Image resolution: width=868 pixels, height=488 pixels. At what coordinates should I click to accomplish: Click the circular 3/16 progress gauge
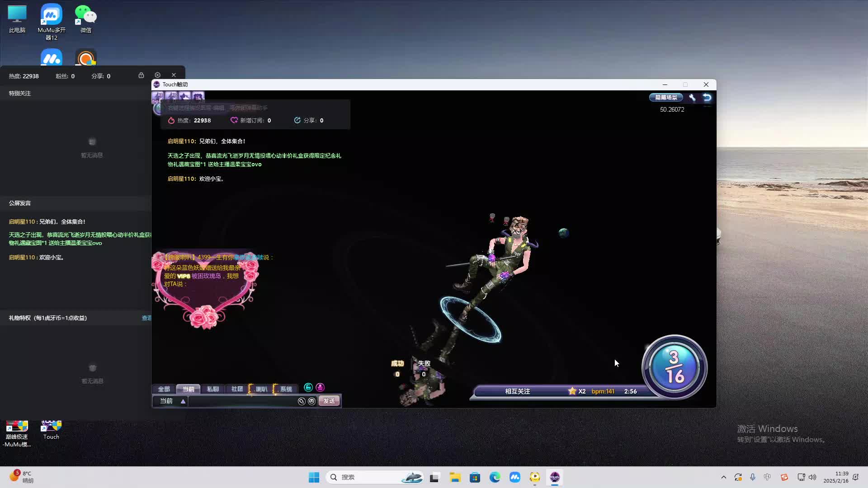(674, 367)
